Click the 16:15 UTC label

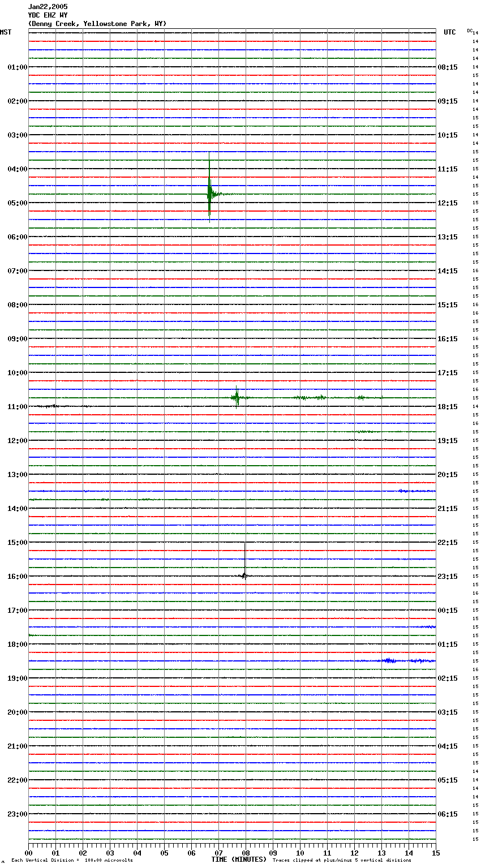pos(448,339)
